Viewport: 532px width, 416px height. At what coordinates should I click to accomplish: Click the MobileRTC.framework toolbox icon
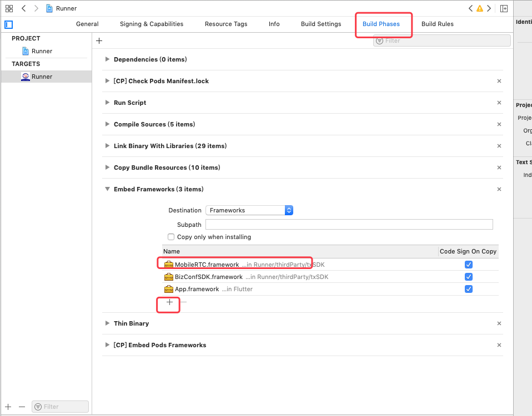click(x=169, y=265)
